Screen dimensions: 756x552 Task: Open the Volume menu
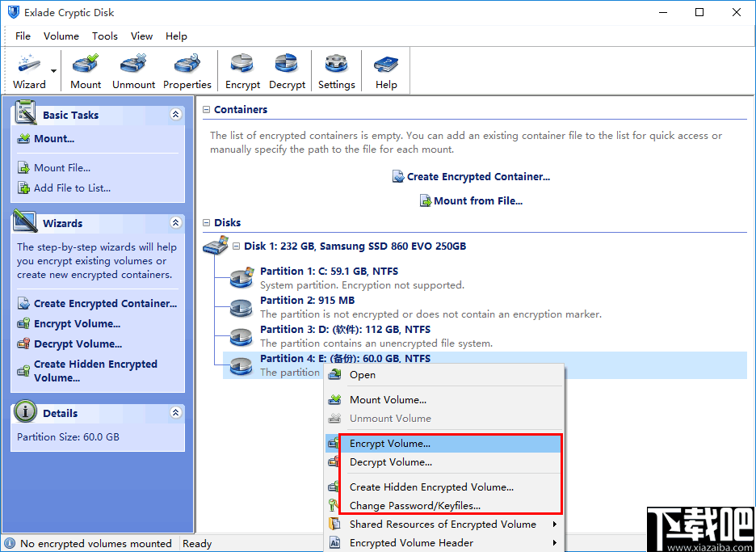pyautogui.click(x=61, y=36)
